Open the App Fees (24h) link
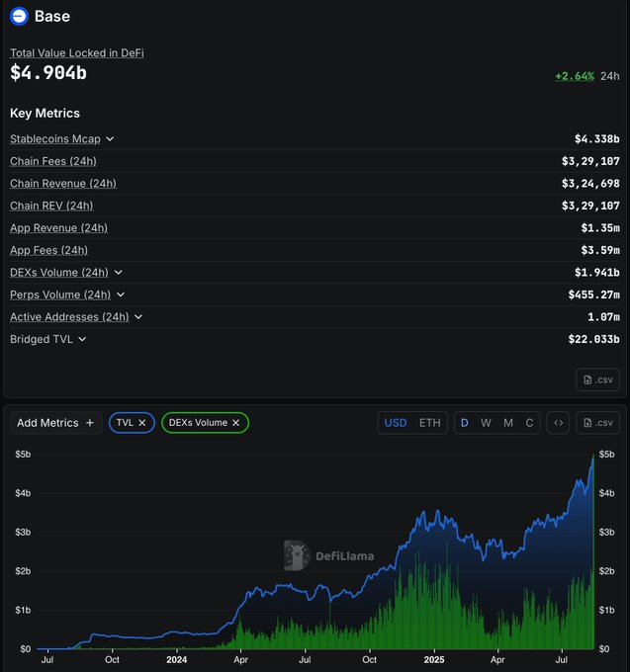 coord(48,250)
